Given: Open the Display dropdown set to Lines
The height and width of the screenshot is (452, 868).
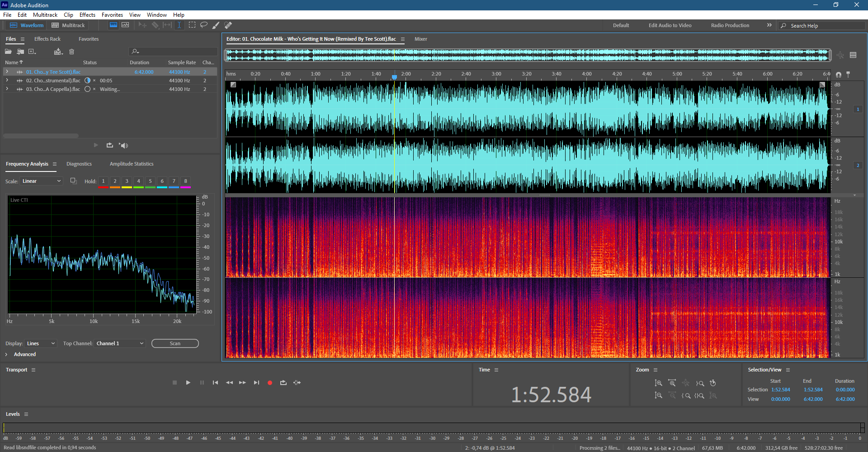Looking at the screenshot, I should coord(41,343).
